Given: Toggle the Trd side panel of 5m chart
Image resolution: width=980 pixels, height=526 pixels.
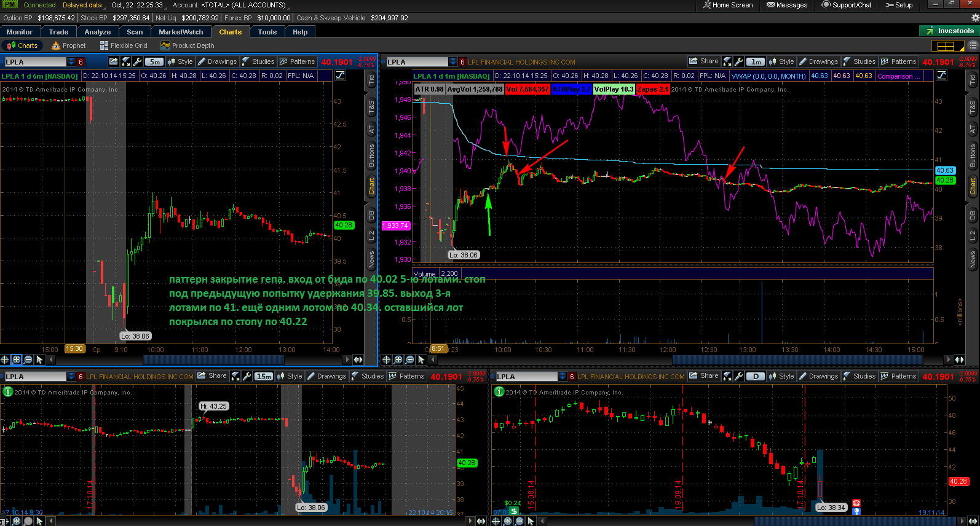Looking at the screenshot, I should tap(371, 80).
